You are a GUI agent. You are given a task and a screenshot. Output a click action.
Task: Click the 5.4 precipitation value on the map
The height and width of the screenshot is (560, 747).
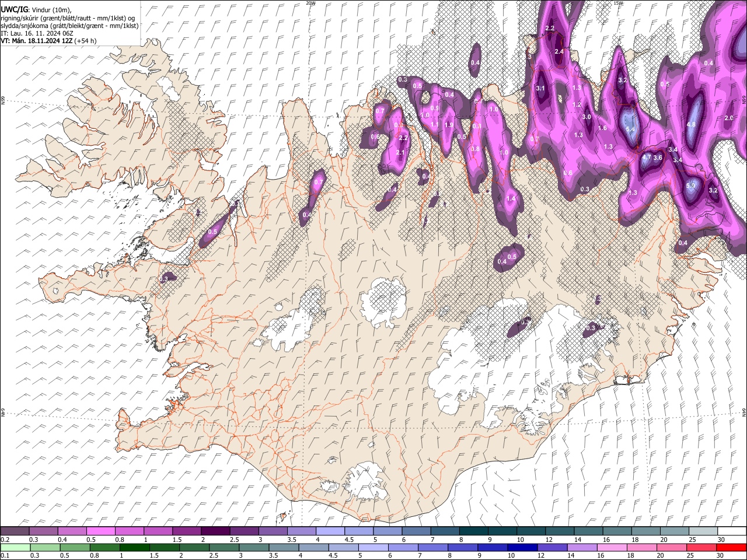point(630,129)
